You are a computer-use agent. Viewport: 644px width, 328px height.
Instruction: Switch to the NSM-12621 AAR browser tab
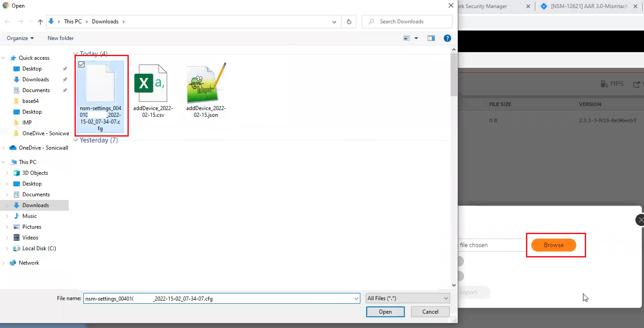click(589, 6)
